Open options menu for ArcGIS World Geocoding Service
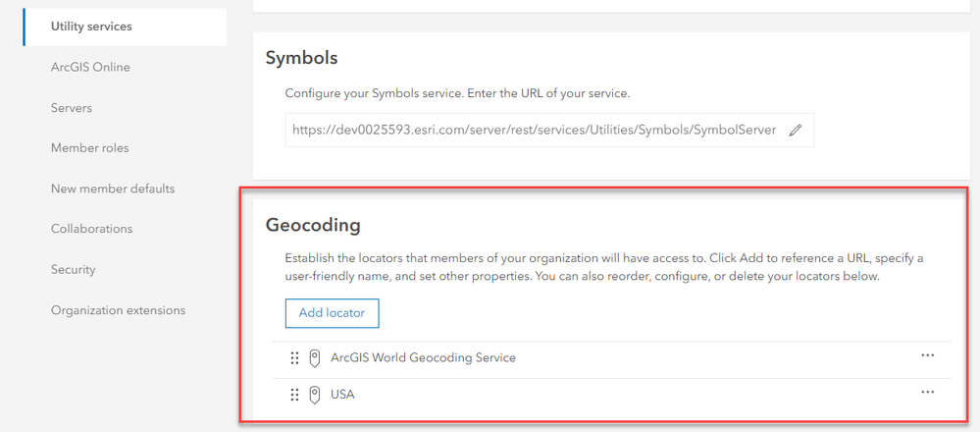The image size is (980, 432). click(927, 355)
